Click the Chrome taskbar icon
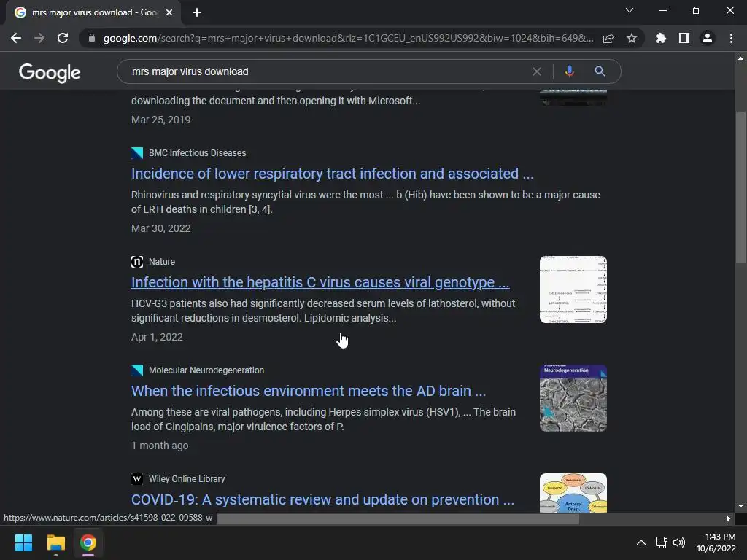This screenshot has height=560, width=747. point(88,542)
